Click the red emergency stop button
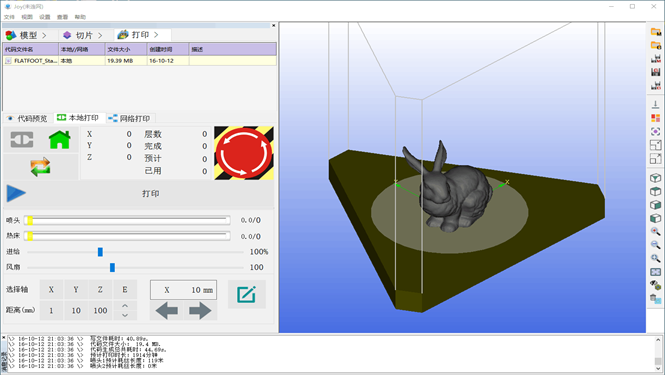This screenshot has width=665, height=375. 244,153
